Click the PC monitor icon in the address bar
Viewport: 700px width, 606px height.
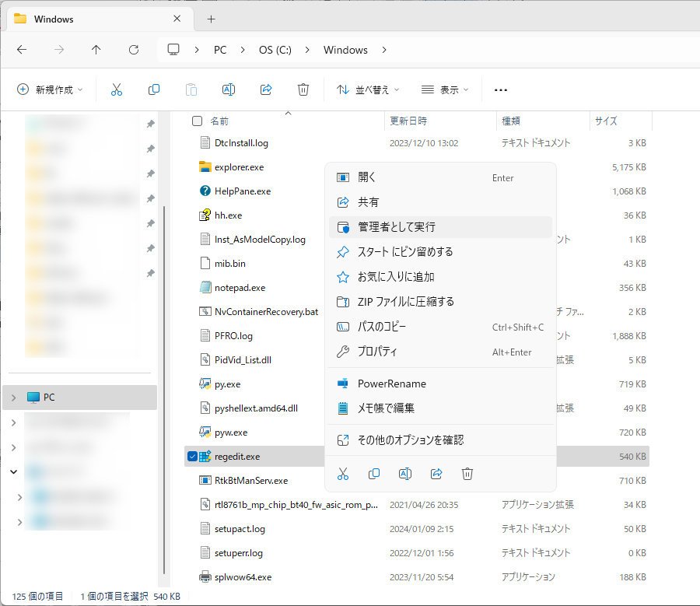173,50
